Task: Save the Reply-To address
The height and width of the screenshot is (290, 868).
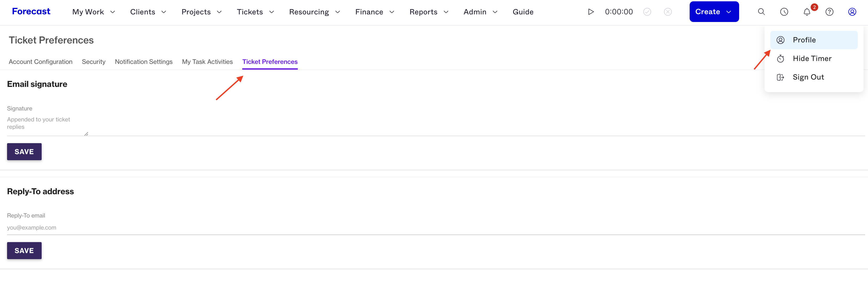Action: (24, 251)
